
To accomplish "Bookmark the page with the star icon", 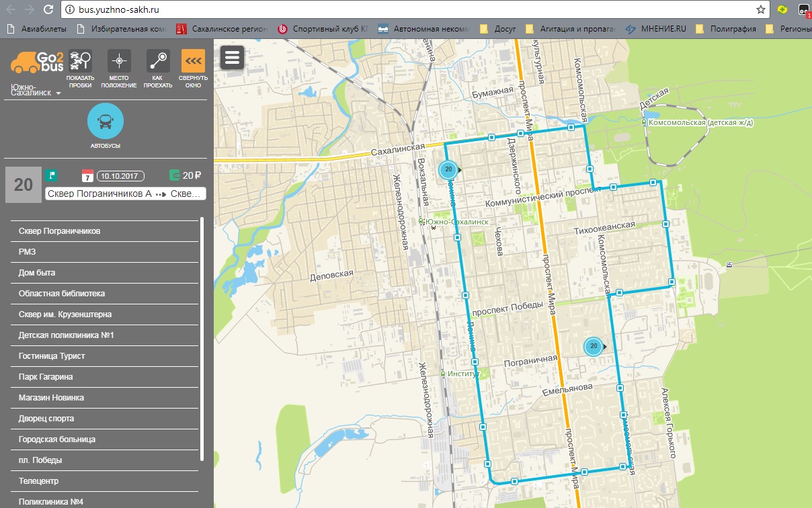I will [x=760, y=9].
